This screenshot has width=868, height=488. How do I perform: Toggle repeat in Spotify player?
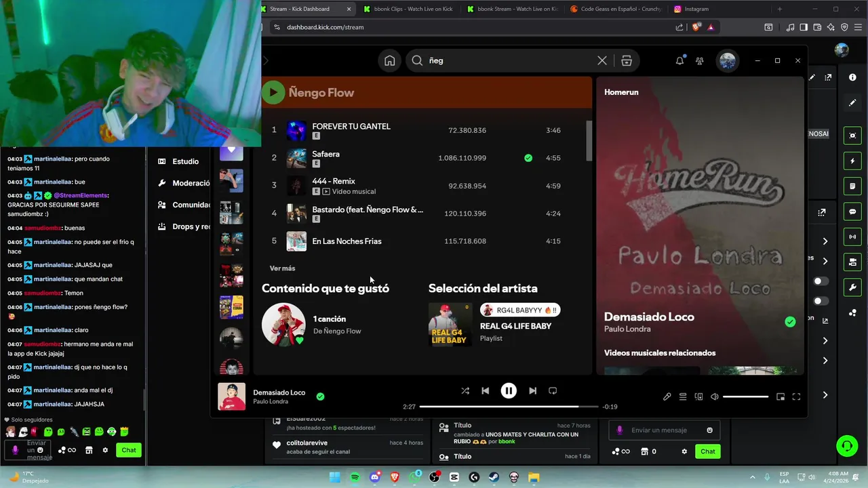click(553, 390)
